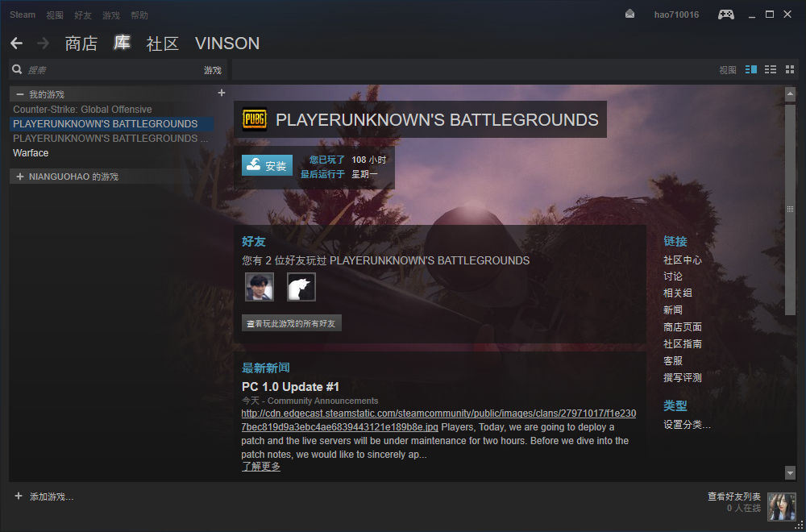Click 添加游戏... at the bottom
This screenshot has width=806, height=532.
click(x=52, y=497)
